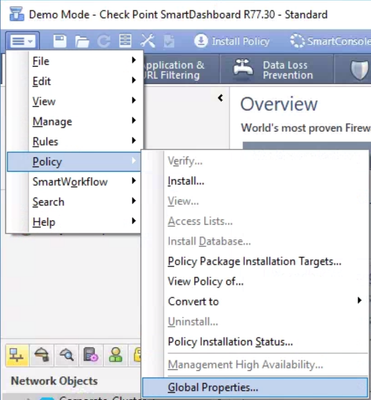Open the SmartWorkflow submenu

[x=75, y=182]
